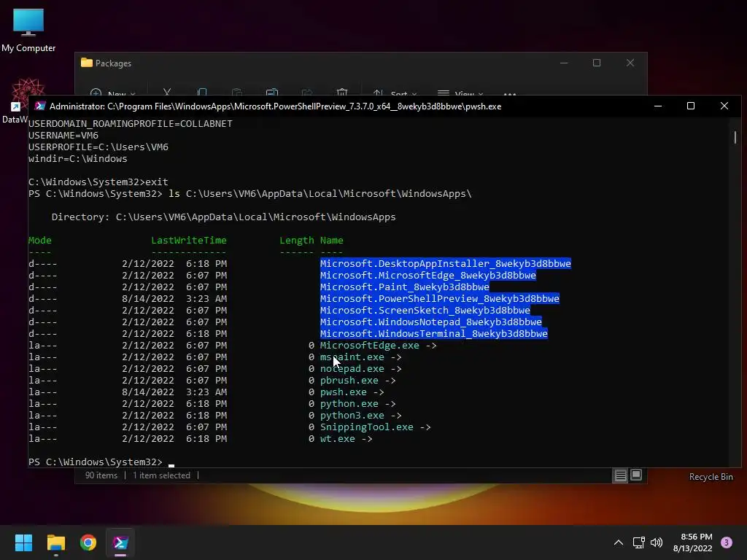This screenshot has height=560, width=747.
Task: Click '1 item selected' in status bar
Action: pos(161,475)
